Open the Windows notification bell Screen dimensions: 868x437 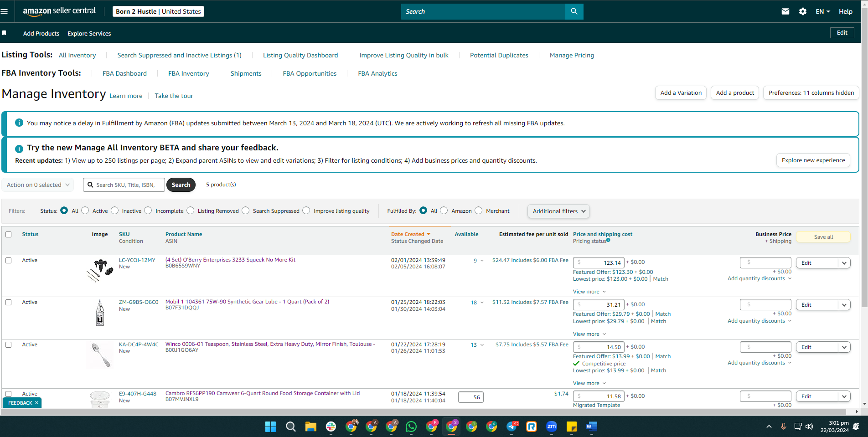pyautogui.click(x=856, y=427)
